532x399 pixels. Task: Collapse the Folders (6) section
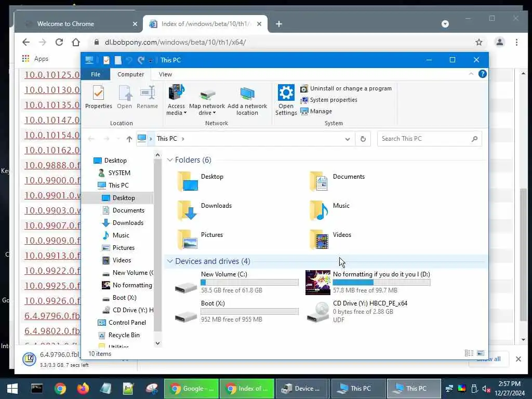pos(170,160)
